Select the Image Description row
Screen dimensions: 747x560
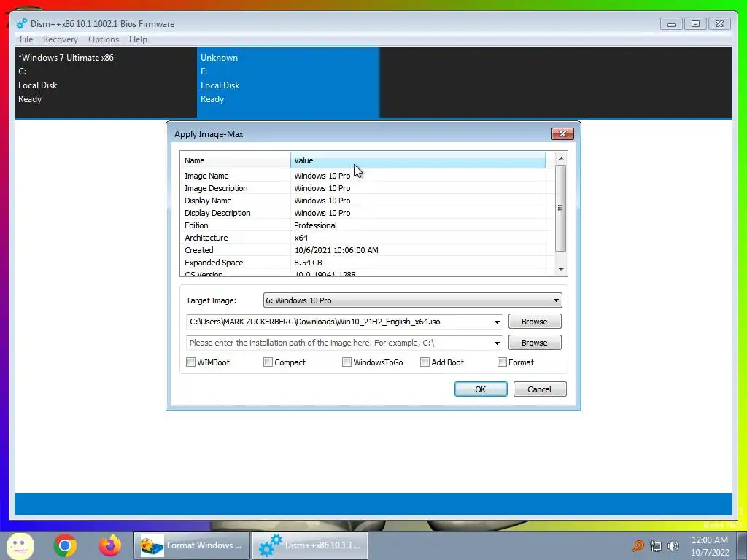[367, 188]
